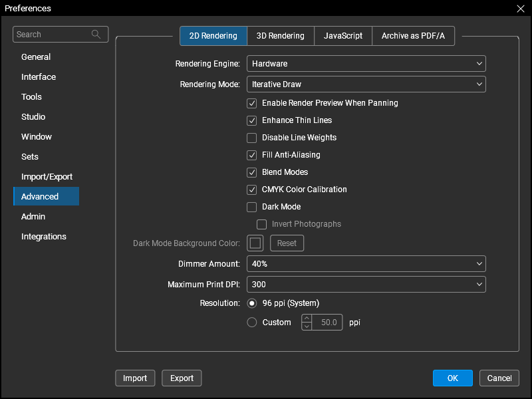Confirm with OK button
The height and width of the screenshot is (399, 532).
coord(453,378)
